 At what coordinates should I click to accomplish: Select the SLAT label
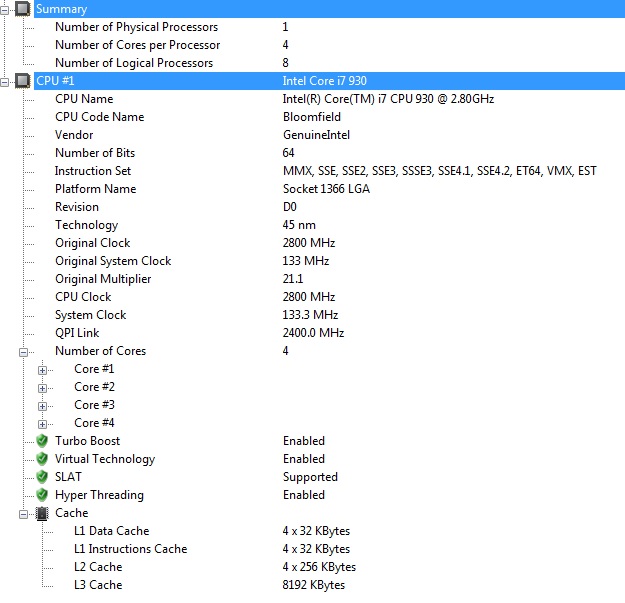pos(68,477)
